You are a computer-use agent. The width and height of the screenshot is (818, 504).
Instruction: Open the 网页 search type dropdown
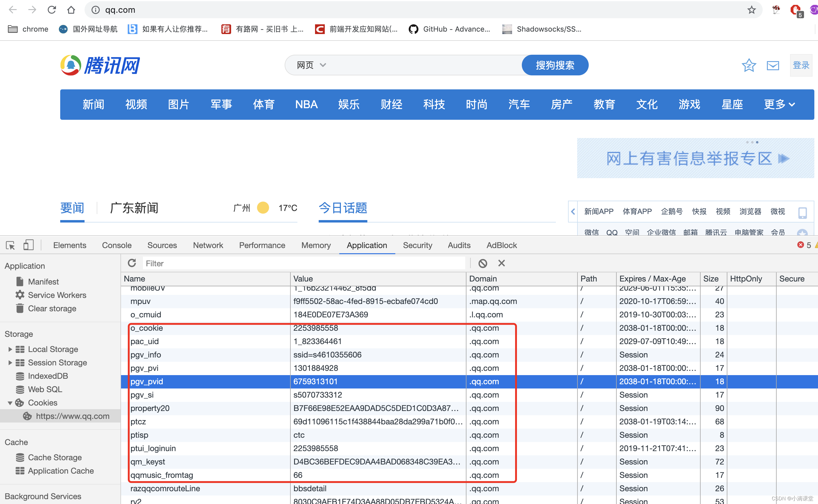[311, 65]
